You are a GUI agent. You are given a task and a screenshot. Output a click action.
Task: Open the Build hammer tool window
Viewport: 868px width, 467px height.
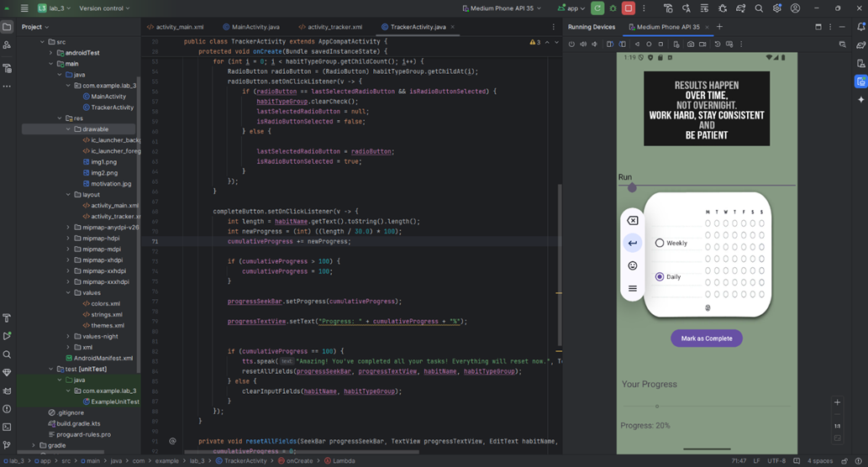[x=8, y=317]
